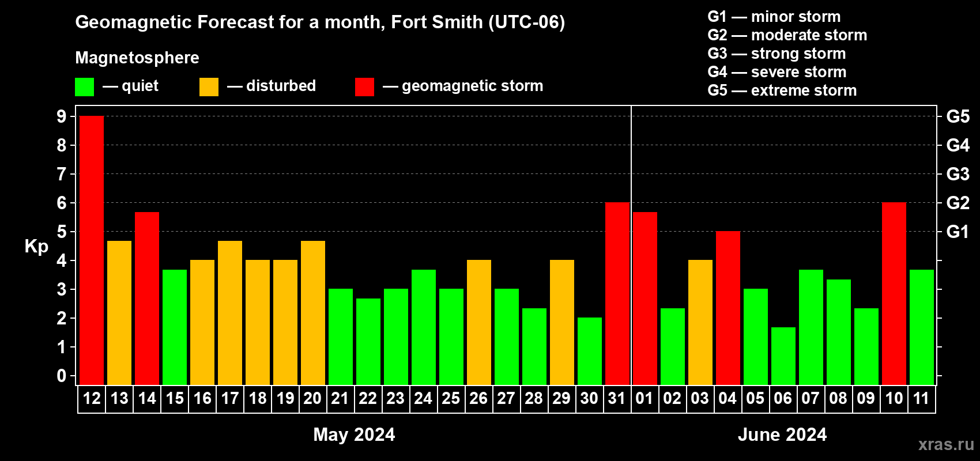This screenshot has width=980, height=461.
Task: Click the G2 label on right axis
Action: pos(958,203)
